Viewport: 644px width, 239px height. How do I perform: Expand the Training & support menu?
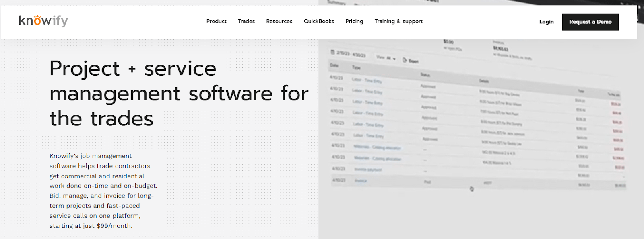tap(398, 21)
